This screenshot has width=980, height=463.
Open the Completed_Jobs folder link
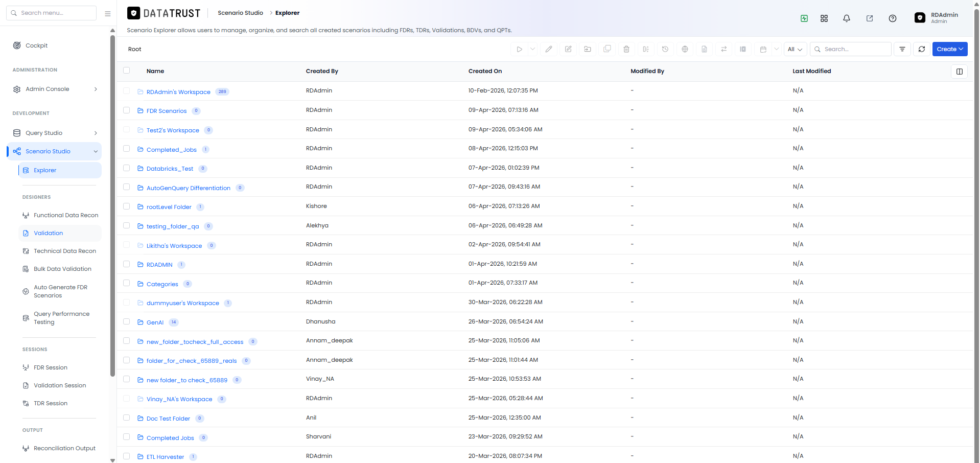click(x=172, y=150)
